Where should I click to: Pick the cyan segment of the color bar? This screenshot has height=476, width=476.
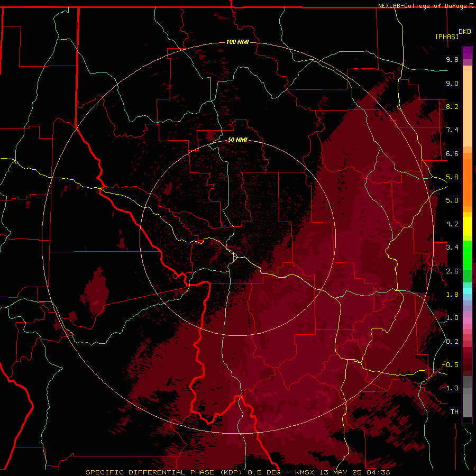pyautogui.click(x=467, y=290)
